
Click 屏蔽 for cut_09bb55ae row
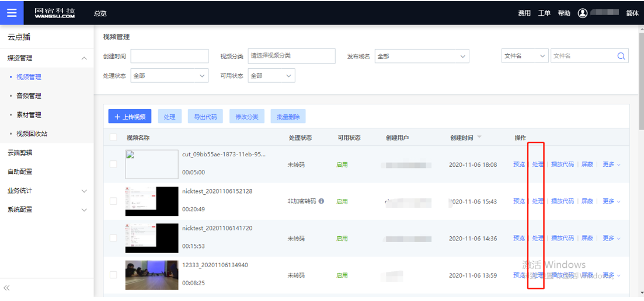(x=587, y=164)
